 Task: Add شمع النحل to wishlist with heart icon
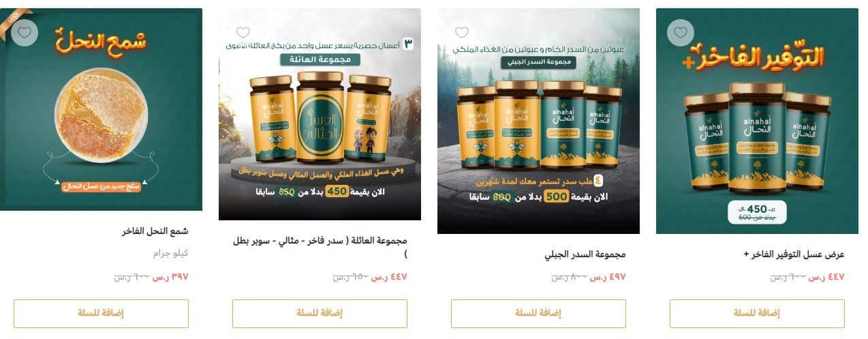click(25, 32)
